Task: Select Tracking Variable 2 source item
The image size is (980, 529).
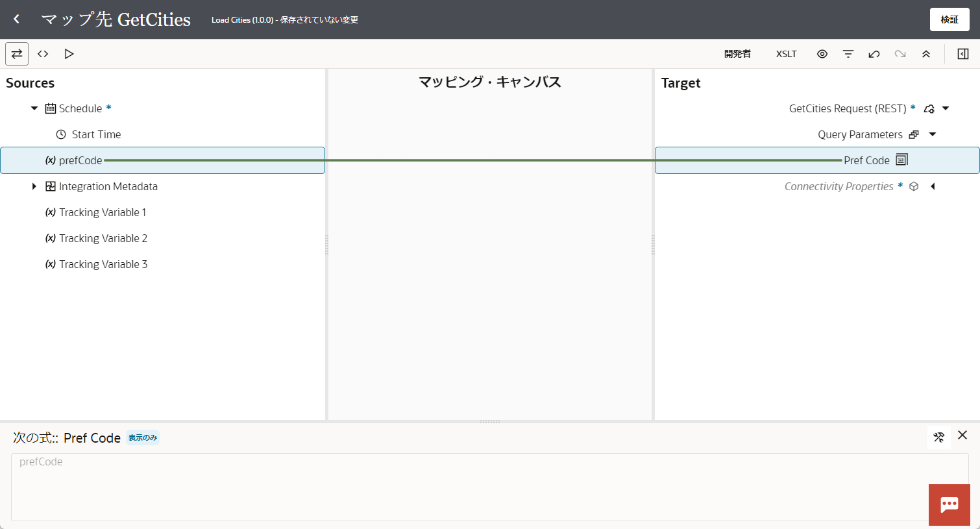Action: coord(103,238)
